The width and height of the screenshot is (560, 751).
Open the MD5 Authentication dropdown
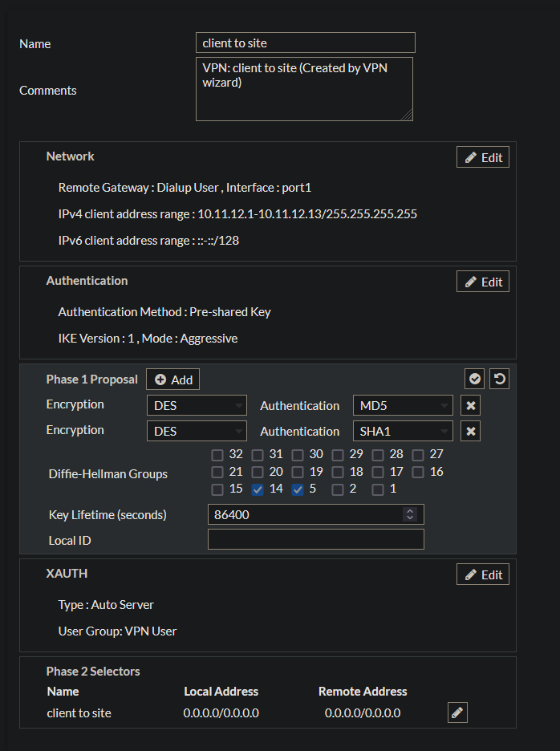click(403, 406)
